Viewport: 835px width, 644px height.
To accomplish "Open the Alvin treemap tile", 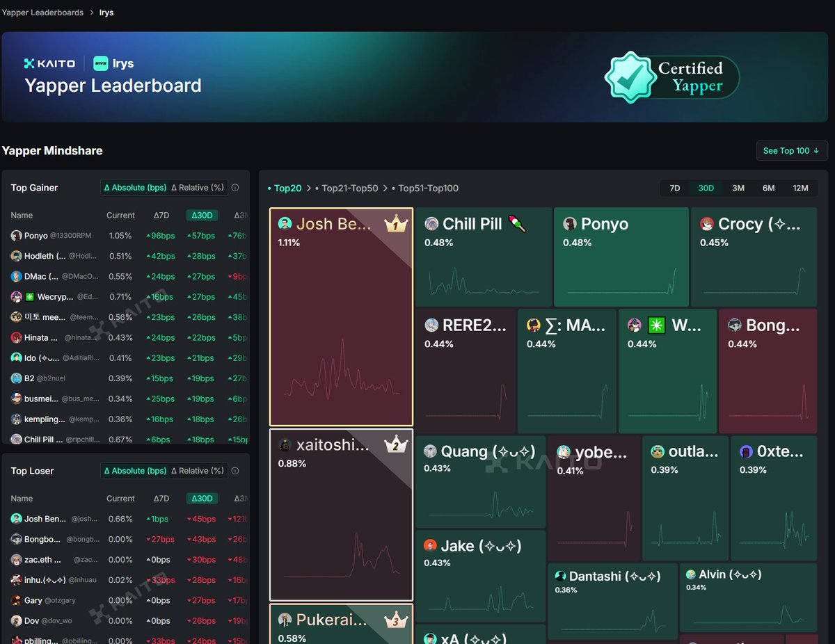I will 749,597.
